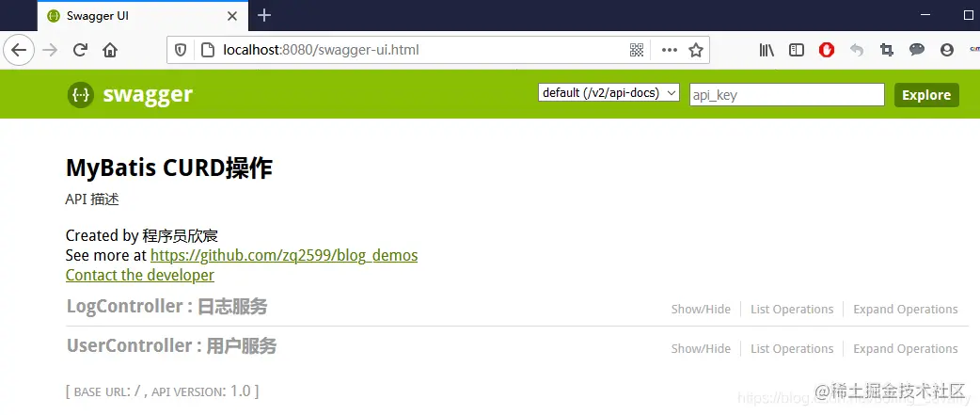Open the chat bubble extension icon
This screenshot has height=415, width=980.
pos(917,49)
